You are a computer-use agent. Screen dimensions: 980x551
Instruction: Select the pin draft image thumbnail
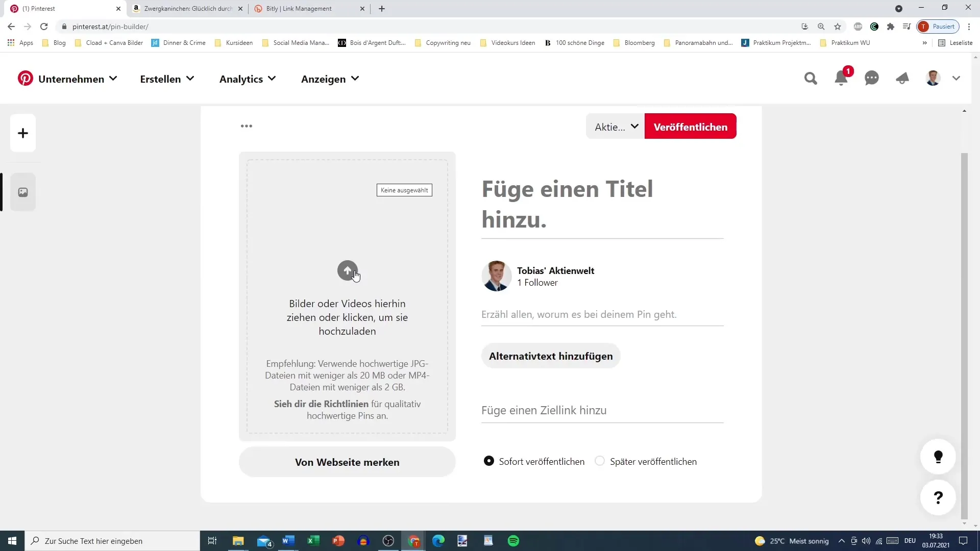[x=23, y=192]
